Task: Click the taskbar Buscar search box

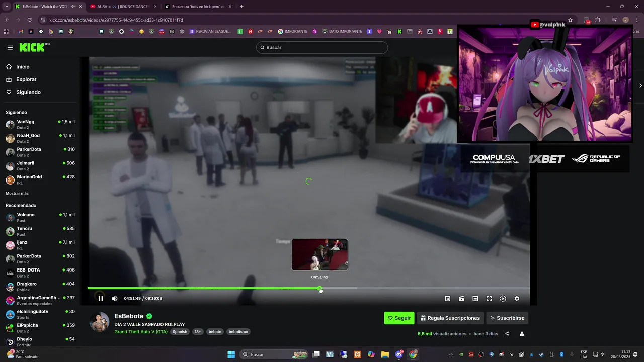Action: pyautogui.click(x=273, y=354)
